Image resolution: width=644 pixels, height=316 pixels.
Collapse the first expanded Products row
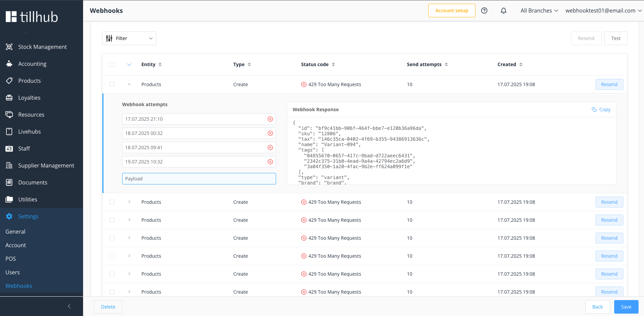coord(129,84)
